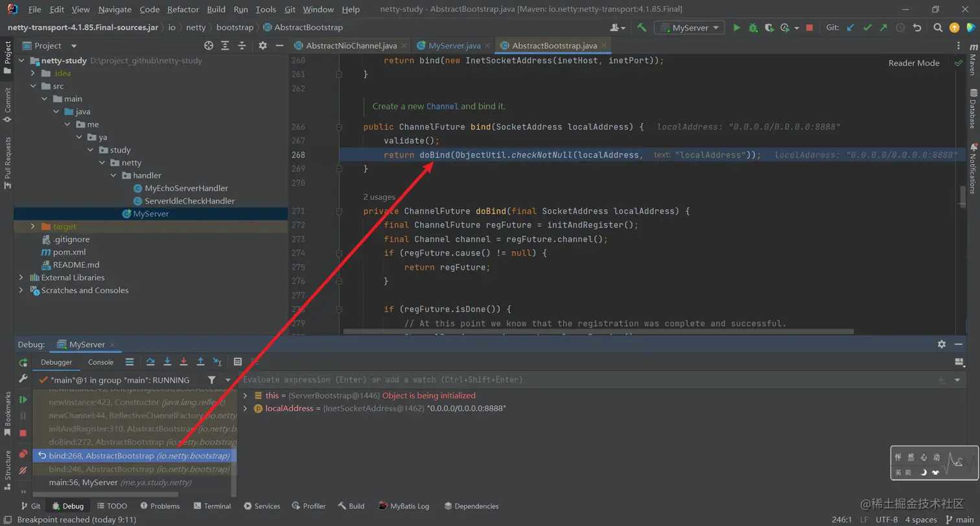Build the project with the hammer icon
The image size is (980, 526).
tap(642, 28)
